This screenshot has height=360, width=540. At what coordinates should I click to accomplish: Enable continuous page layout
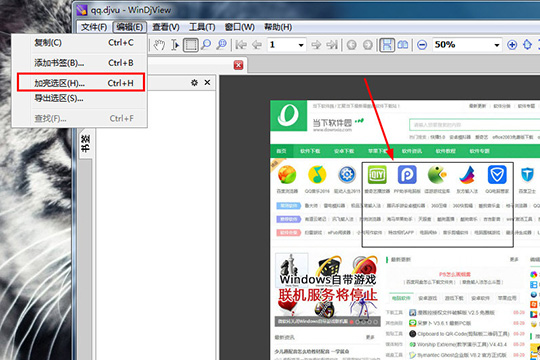coord(387,45)
